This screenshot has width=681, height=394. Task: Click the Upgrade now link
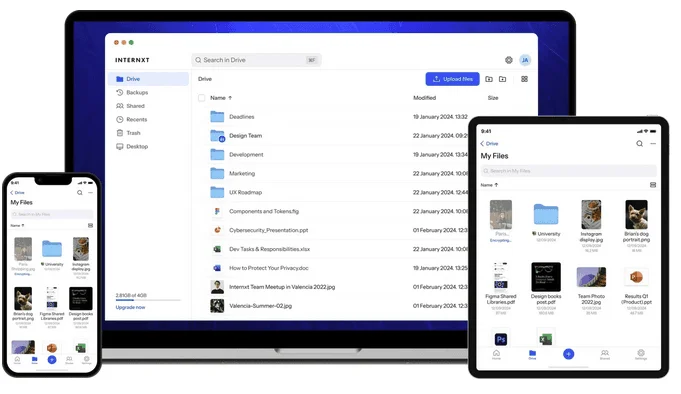pos(130,308)
